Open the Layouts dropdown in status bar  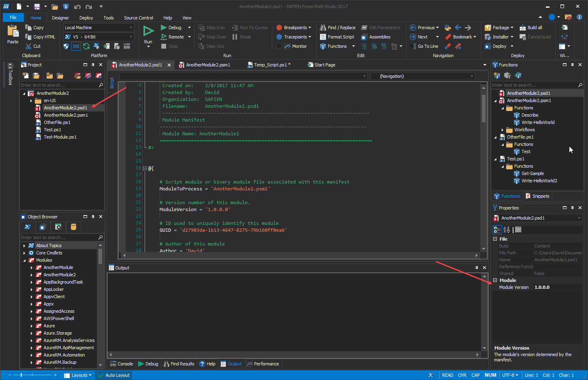click(x=78, y=375)
